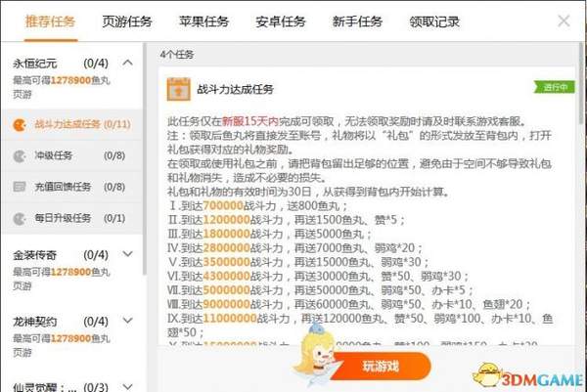Close the task dialog with the X
Screen dimensions: 587x392
click(x=564, y=21)
